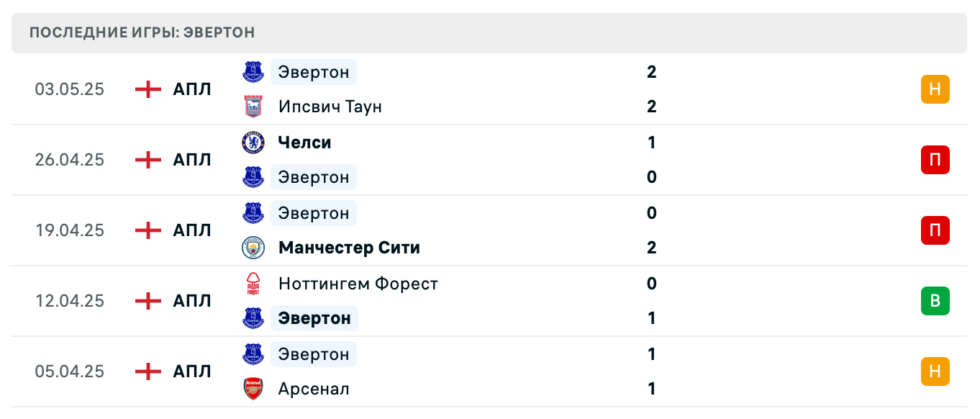Click the red П badge for the Chelsea match
Viewport: 980px width, 419px height.
coord(935,160)
